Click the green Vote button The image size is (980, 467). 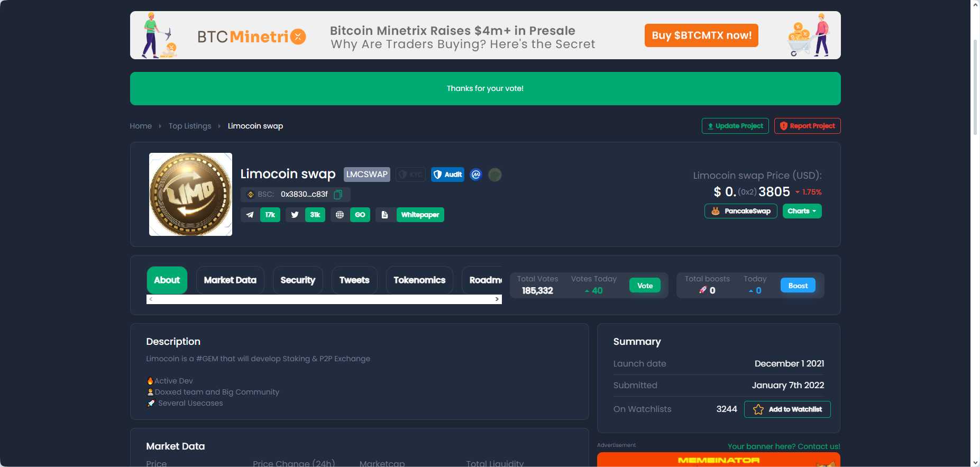coord(645,286)
